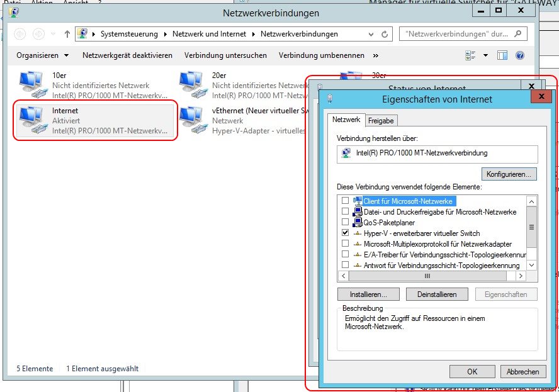
Task: Expand the toolbar overflow chevron
Action: coord(376,55)
